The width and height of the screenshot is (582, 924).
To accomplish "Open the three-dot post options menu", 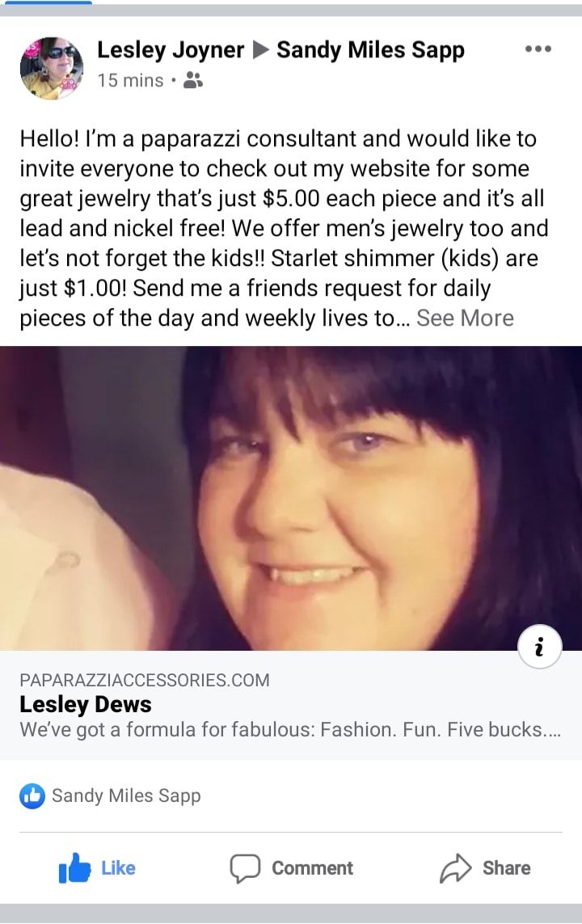I will click(538, 49).
